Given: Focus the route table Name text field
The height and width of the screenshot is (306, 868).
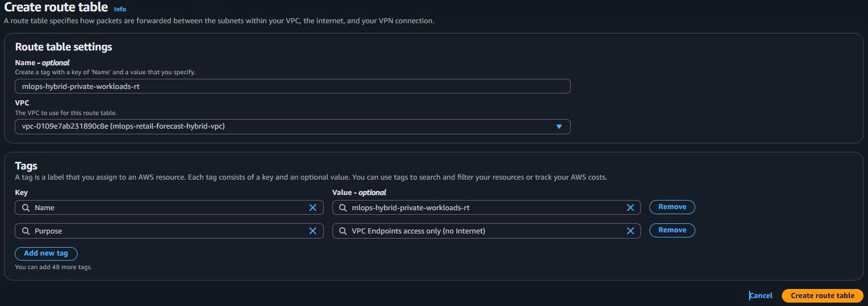Looking at the screenshot, I should tap(292, 86).
